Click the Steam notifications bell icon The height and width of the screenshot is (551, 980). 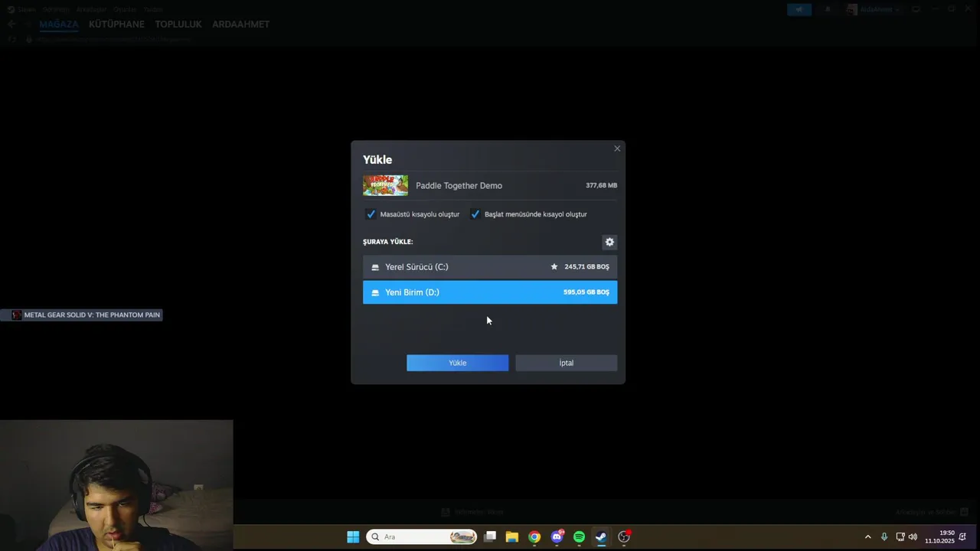(828, 10)
